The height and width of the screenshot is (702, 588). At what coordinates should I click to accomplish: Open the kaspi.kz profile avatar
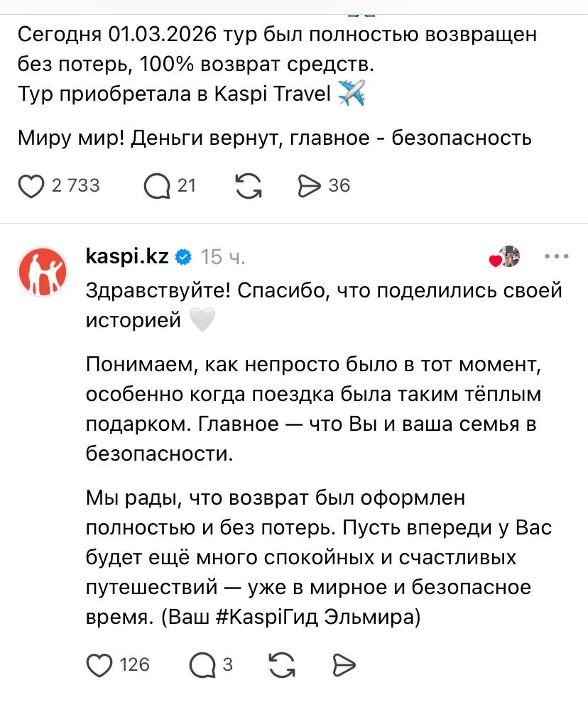(42, 271)
